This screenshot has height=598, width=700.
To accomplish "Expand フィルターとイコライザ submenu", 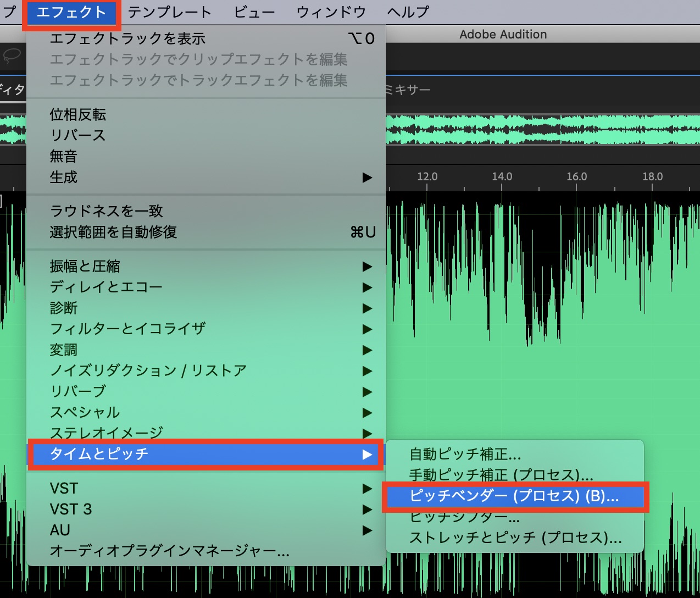I will point(206,329).
